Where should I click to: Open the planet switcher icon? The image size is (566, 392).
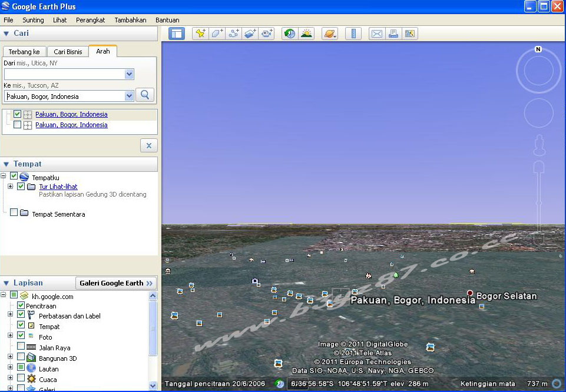330,34
